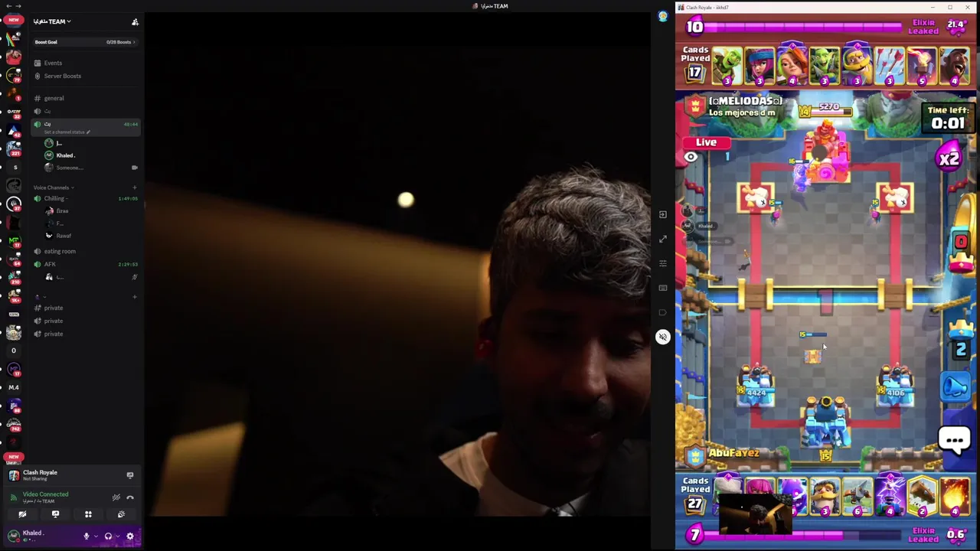Click the camera icon beside Someone
The image size is (980, 551).
(x=134, y=168)
